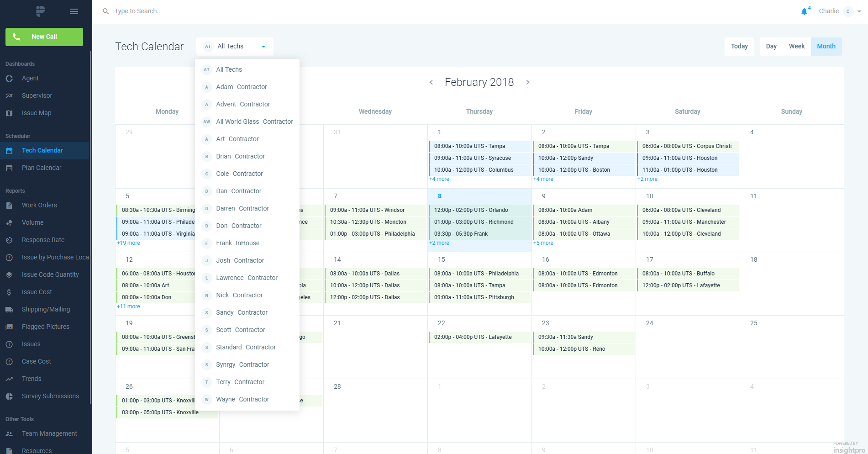868x454 pixels.
Task: Select the Month view toggle
Action: point(826,47)
